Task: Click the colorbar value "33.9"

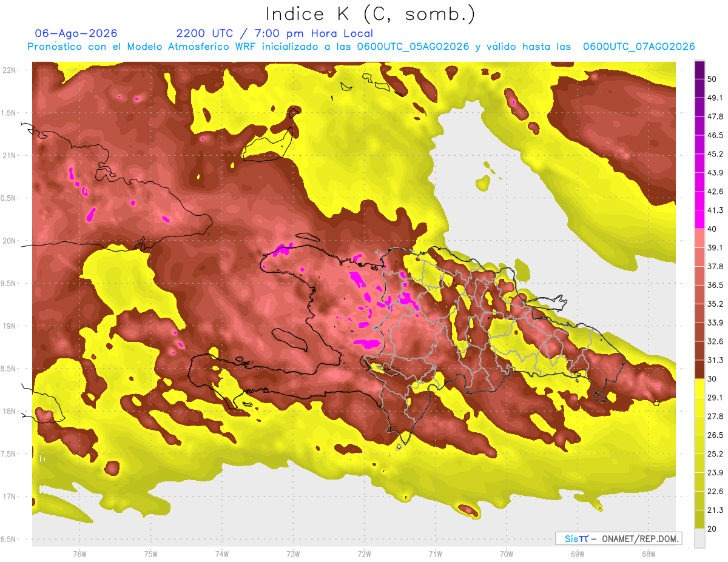Action: [x=715, y=323]
